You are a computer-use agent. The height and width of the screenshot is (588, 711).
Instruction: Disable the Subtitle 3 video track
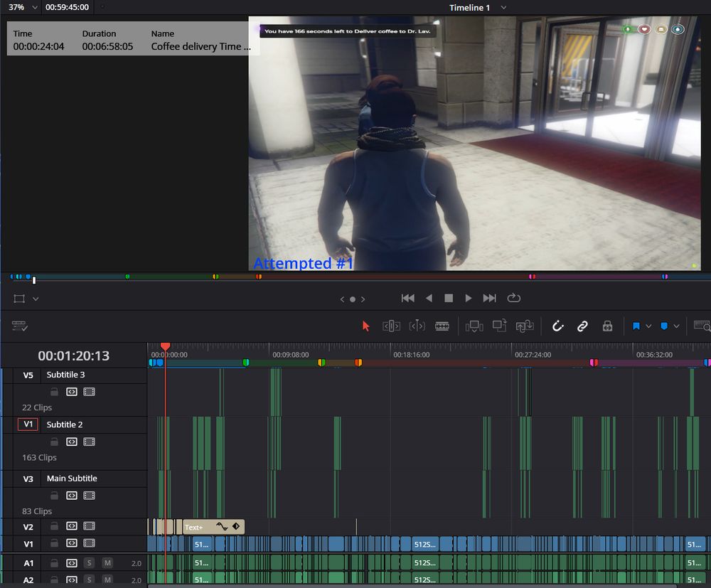tap(90, 392)
